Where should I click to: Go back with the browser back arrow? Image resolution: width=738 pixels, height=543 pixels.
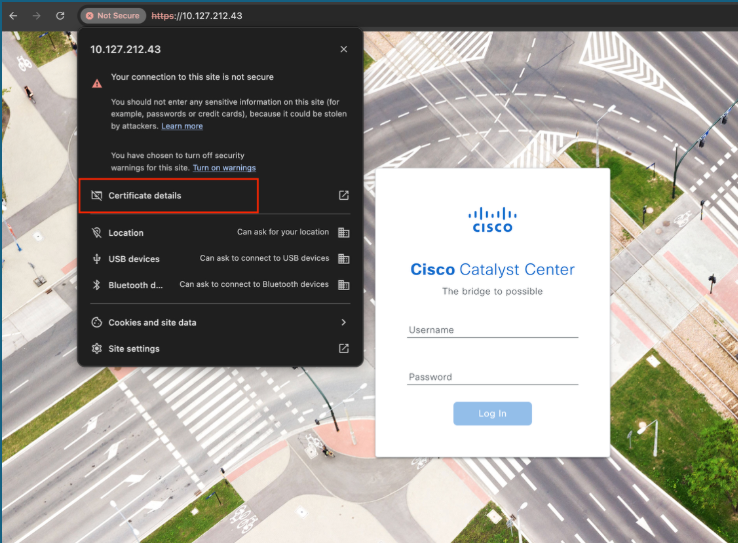point(13,16)
